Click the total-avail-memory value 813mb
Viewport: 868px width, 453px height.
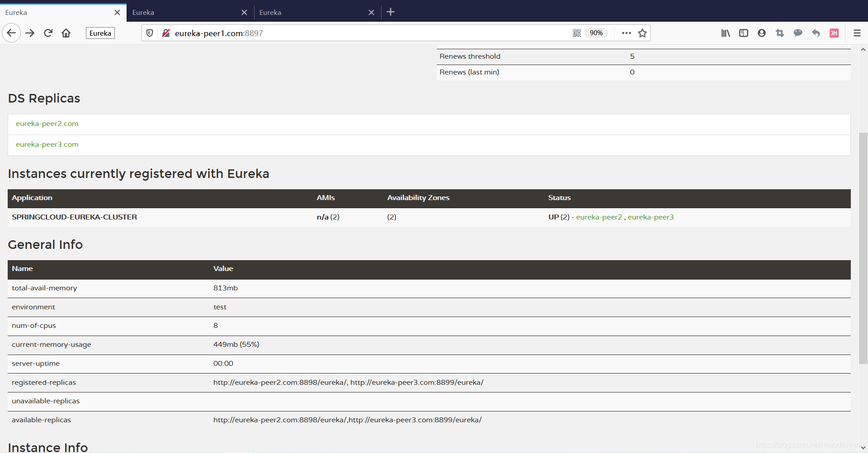[226, 288]
